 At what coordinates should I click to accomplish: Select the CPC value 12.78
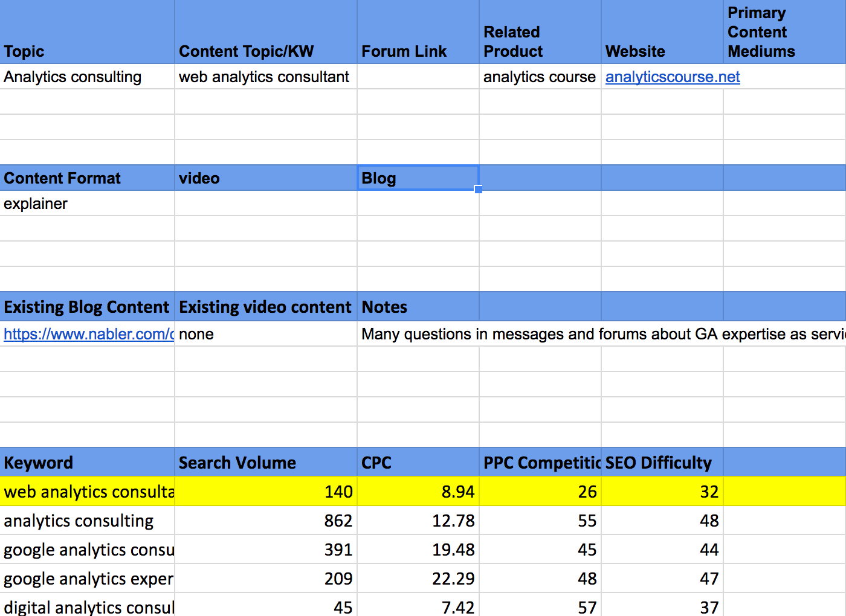(x=418, y=521)
